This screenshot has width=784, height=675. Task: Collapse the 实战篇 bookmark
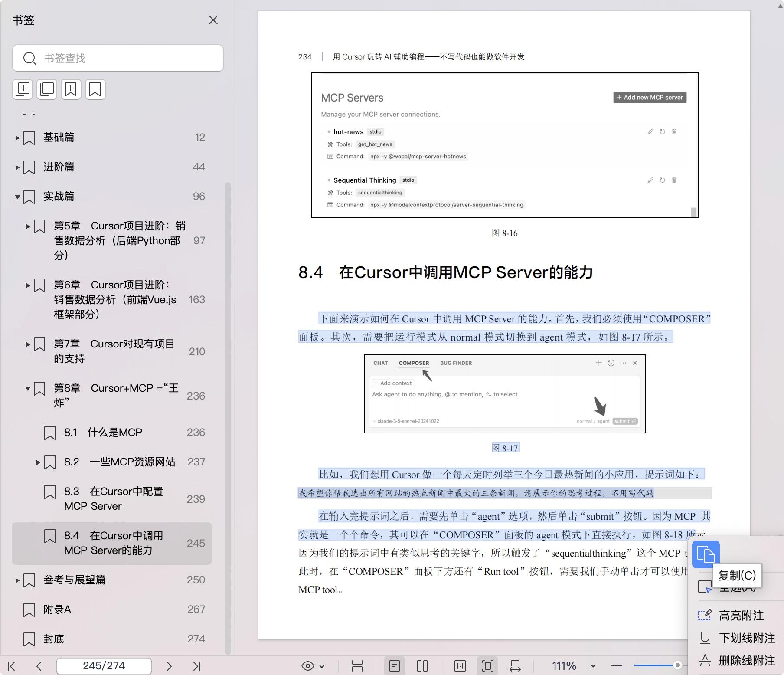[x=17, y=197]
